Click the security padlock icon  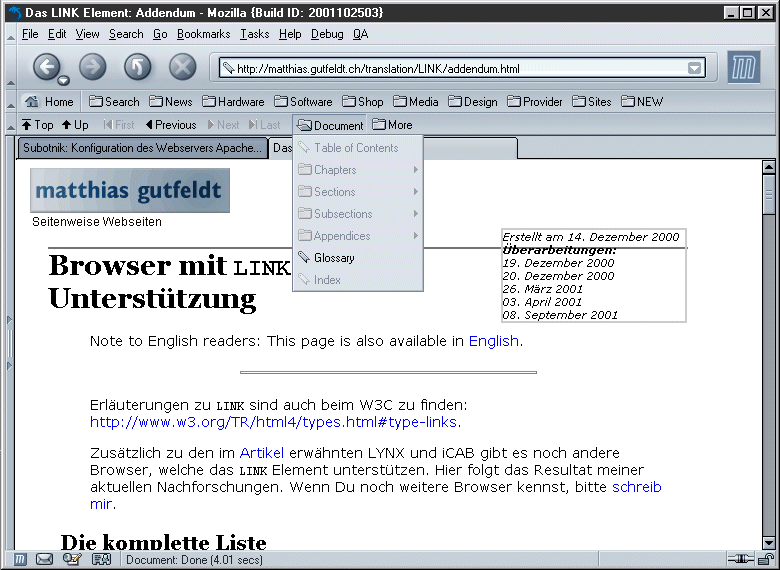[x=765, y=560]
